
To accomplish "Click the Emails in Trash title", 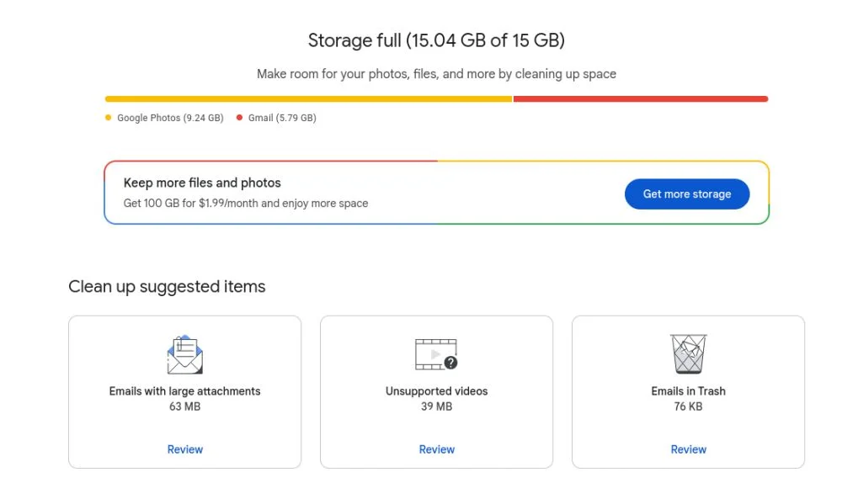I will click(688, 391).
